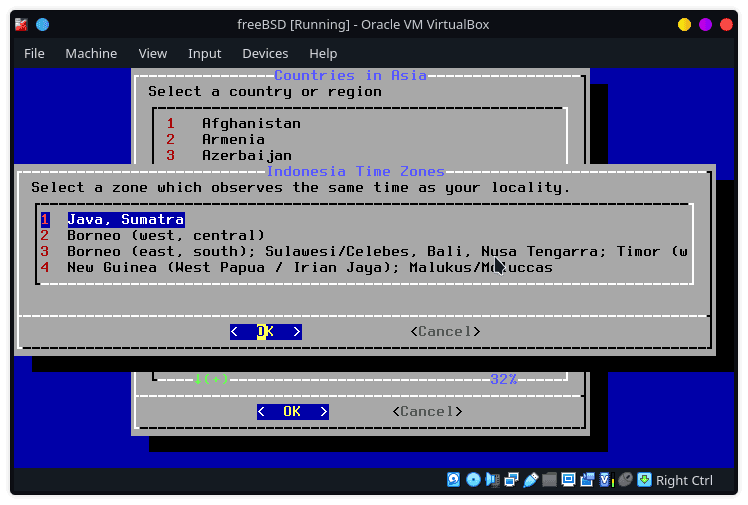Close the VirtualBox window with red button
Screen dimensions: 748x505
click(x=726, y=24)
